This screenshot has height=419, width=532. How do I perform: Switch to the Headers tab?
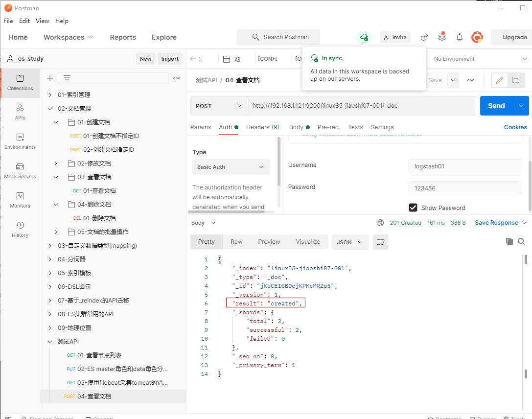point(262,127)
